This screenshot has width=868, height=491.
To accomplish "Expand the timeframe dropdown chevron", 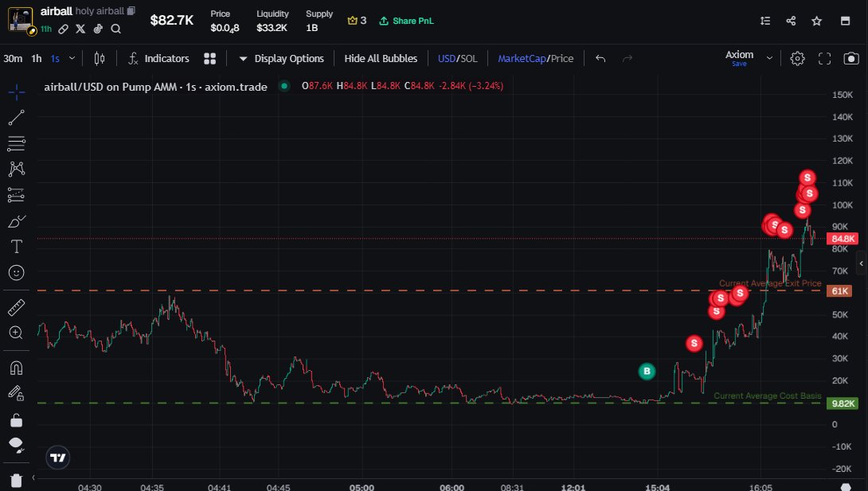I will [x=72, y=59].
